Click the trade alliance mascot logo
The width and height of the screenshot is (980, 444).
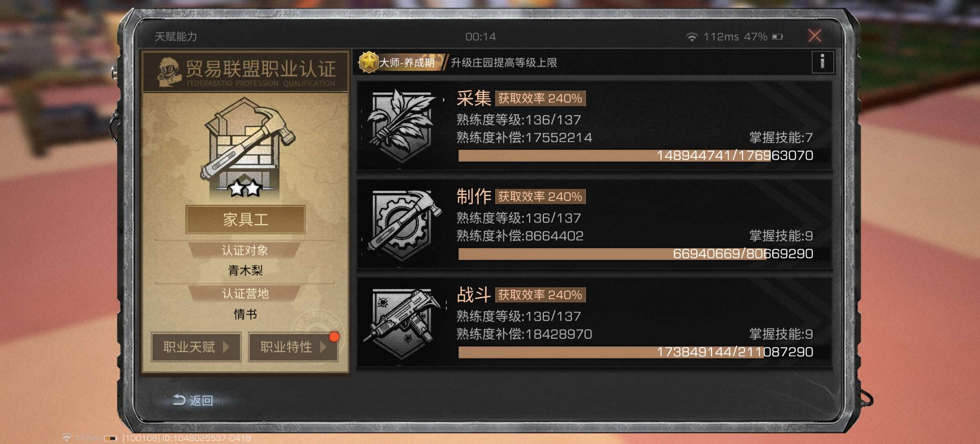(x=169, y=72)
